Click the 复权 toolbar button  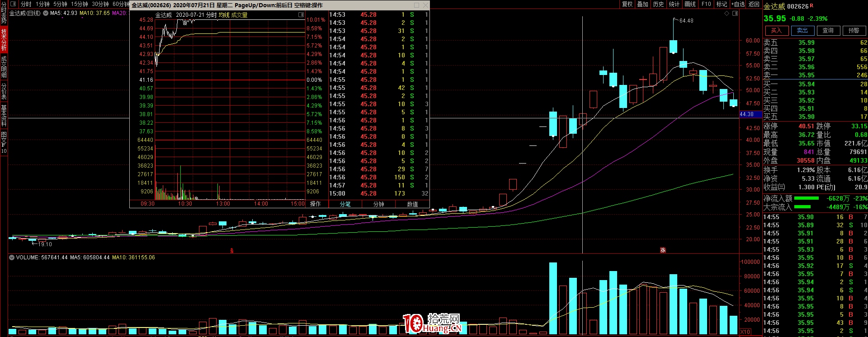click(x=627, y=4)
